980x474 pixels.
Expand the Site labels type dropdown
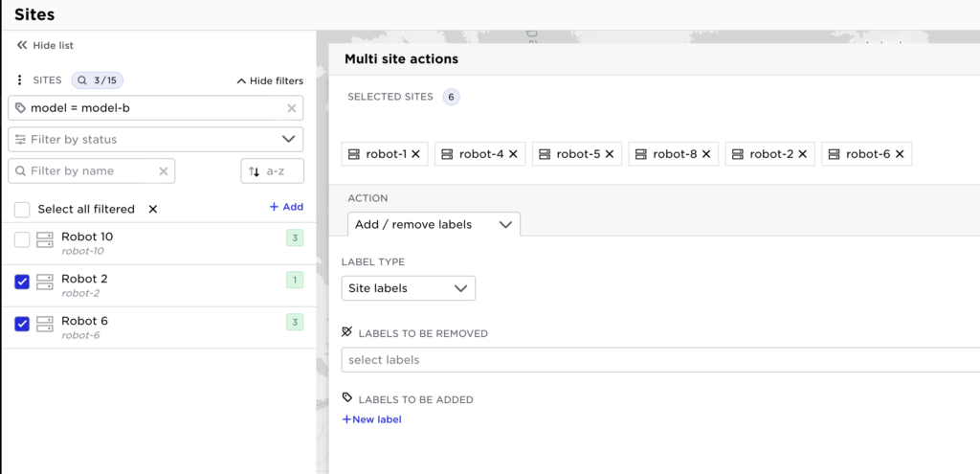coord(409,288)
